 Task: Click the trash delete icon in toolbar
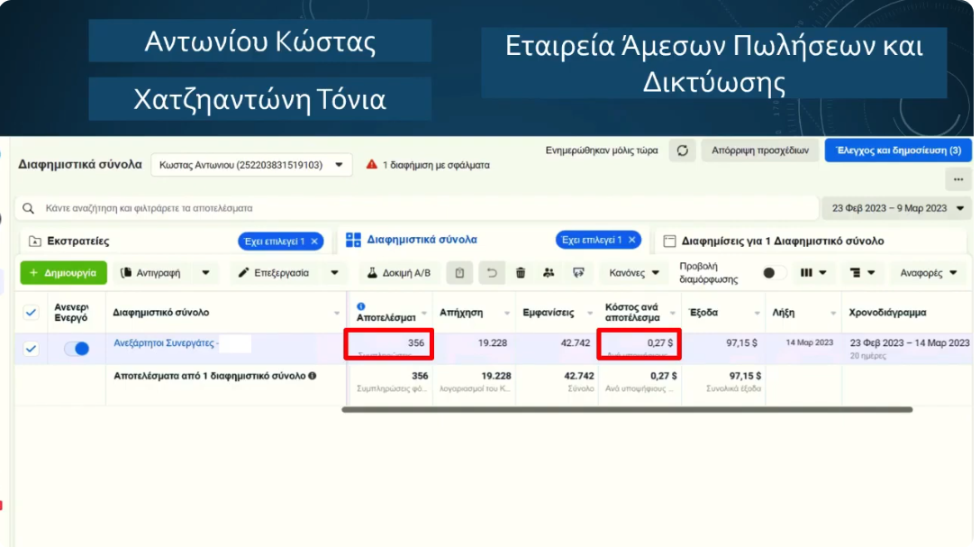521,272
